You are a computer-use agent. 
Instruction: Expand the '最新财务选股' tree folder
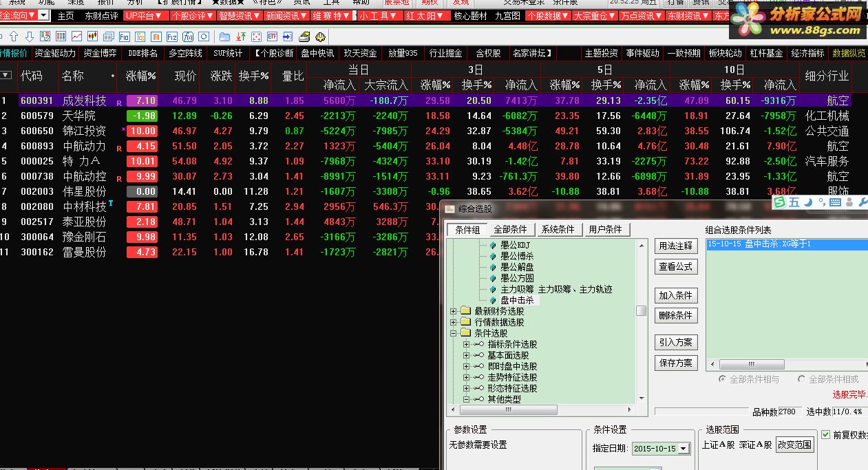coord(454,311)
